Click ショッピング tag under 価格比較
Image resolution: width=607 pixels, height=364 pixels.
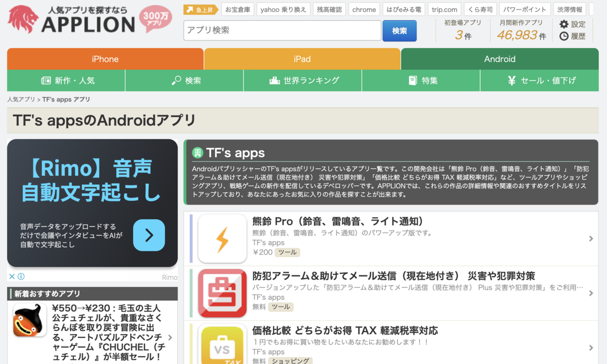290,361
